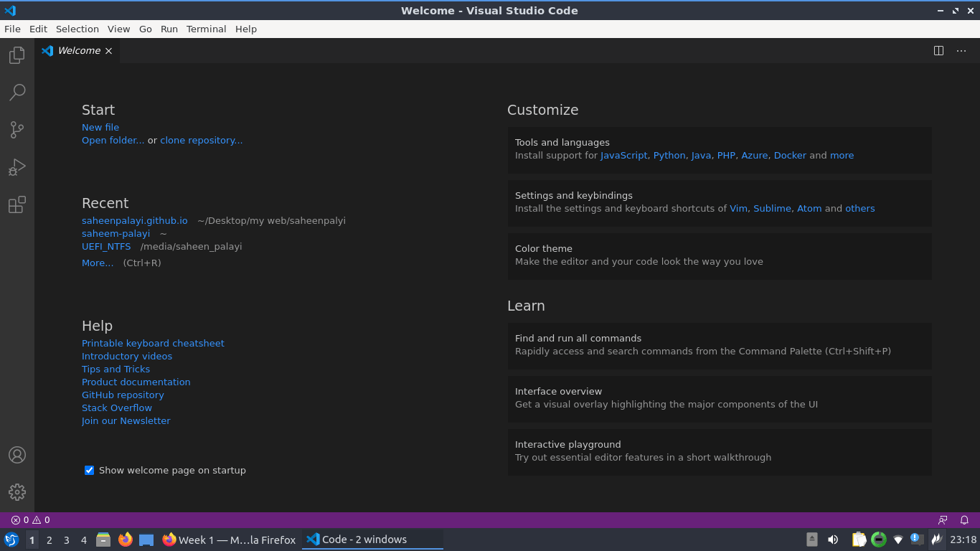Viewport: 980px width, 551px height.
Task: Open notifications bell in status bar
Action: [x=965, y=520]
